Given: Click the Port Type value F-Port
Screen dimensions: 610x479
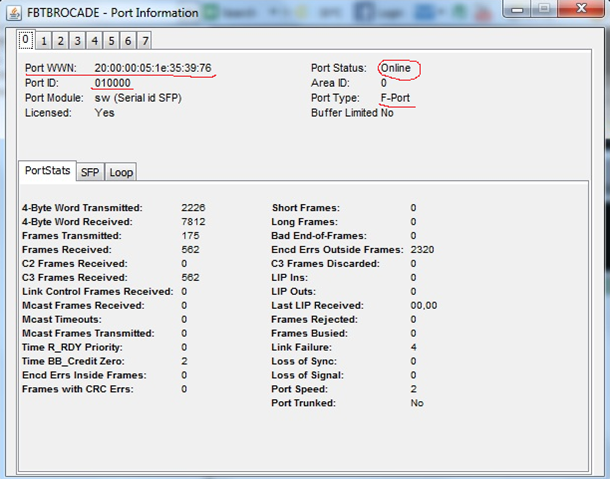Looking at the screenshot, I should (x=395, y=98).
